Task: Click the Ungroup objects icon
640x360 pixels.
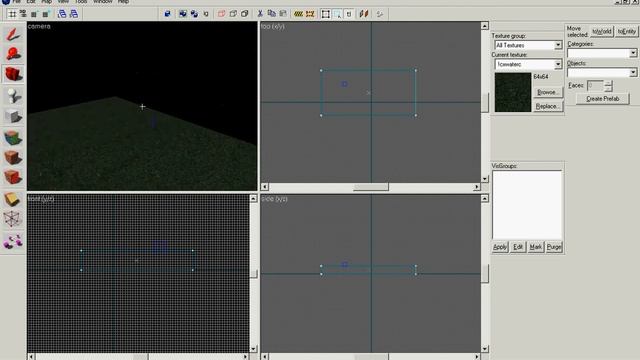Action: click(194, 14)
